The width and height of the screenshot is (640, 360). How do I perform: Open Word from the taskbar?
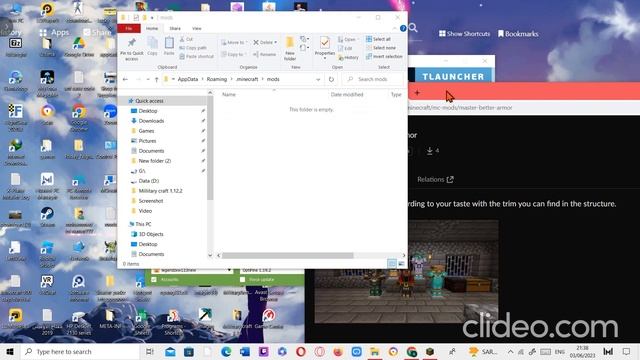point(245,351)
